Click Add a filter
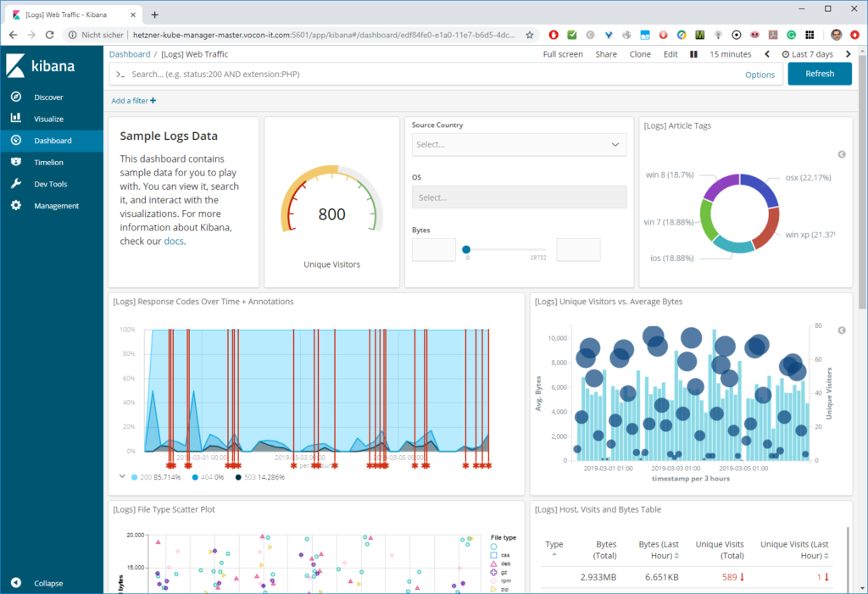 (133, 101)
